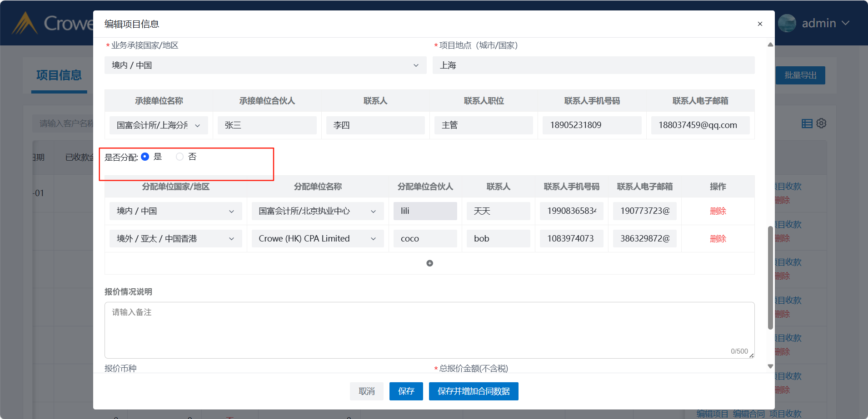This screenshot has height=419, width=868.
Task: Click the contact field containing 天天
Action: (x=499, y=211)
